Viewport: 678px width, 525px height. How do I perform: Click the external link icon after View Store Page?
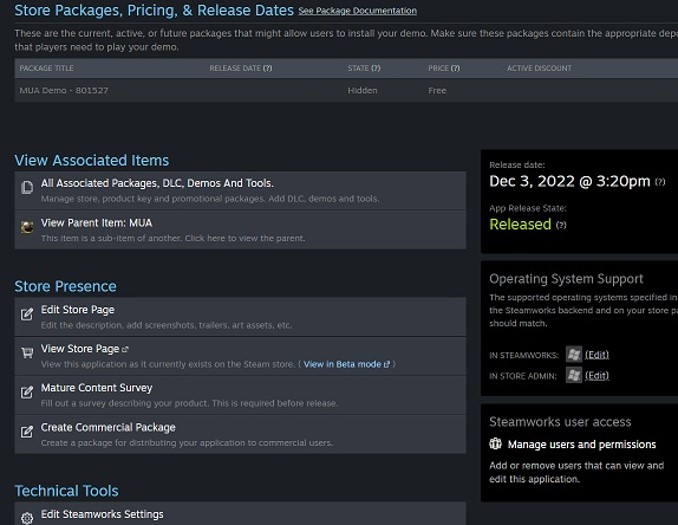pos(125,349)
